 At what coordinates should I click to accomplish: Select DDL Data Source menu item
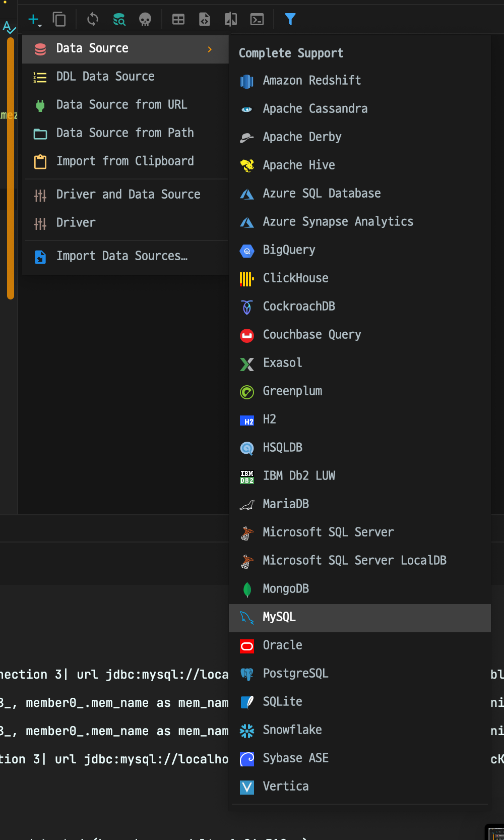click(125, 77)
